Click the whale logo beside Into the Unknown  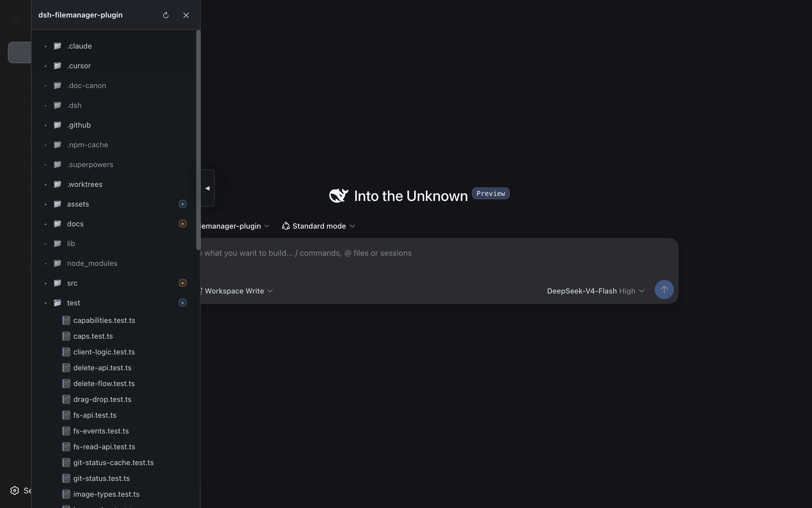coord(339,196)
